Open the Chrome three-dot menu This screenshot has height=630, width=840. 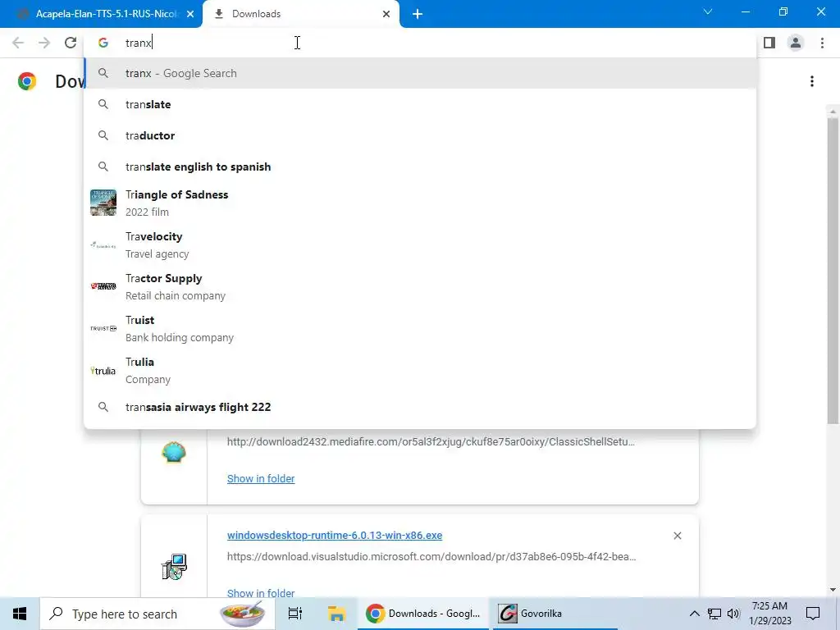click(822, 43)
